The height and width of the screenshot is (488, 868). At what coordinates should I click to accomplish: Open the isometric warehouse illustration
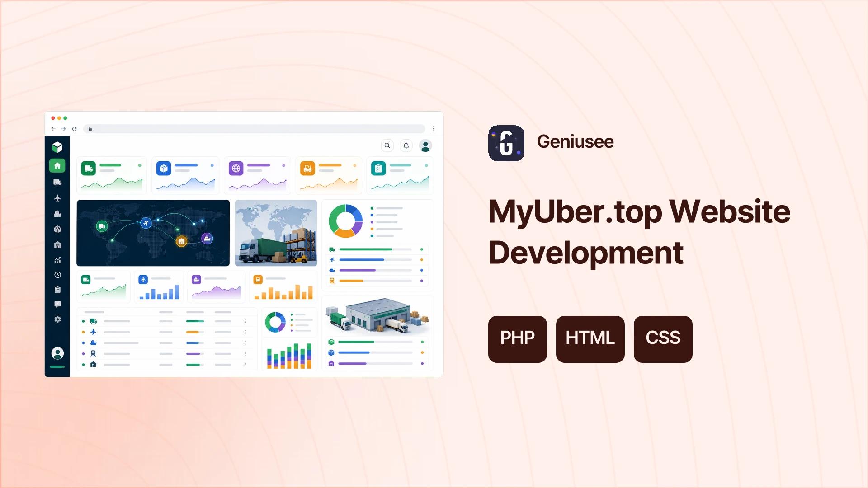(x=377, y=316)
